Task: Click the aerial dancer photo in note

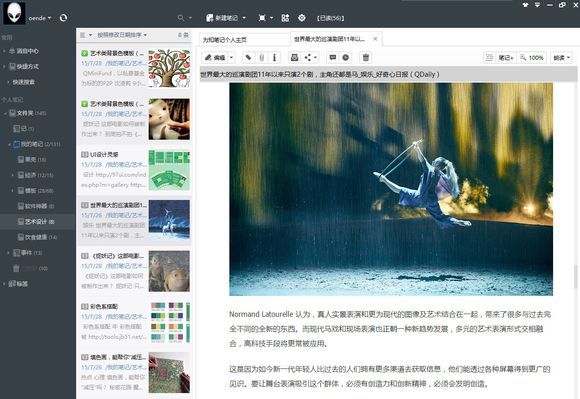Action: pos(391,189)
